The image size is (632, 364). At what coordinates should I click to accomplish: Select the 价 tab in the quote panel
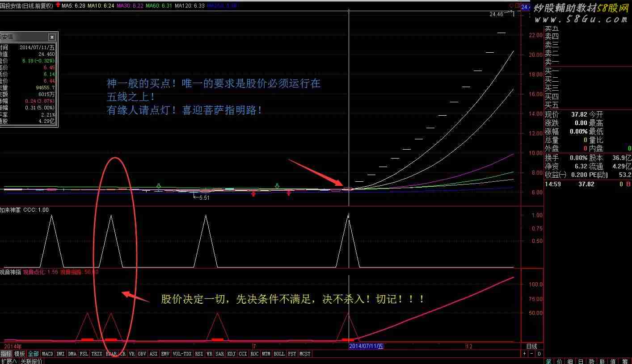[560, 361]
